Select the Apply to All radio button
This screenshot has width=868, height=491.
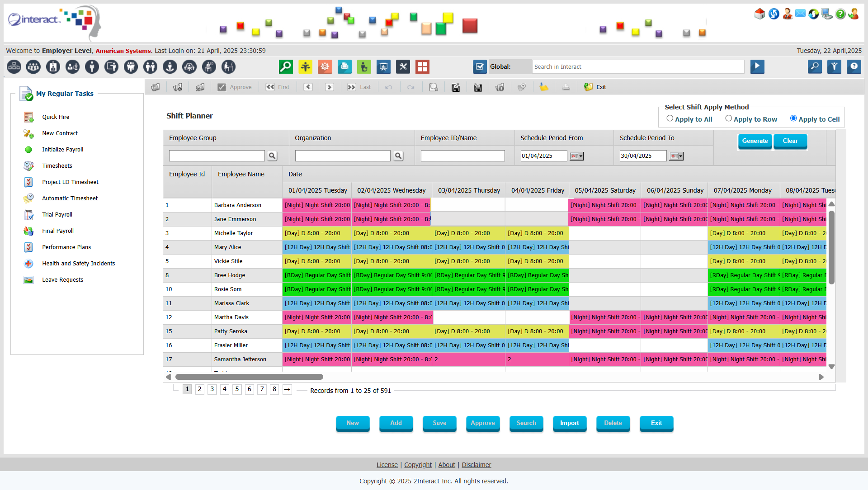click(670, 118)
